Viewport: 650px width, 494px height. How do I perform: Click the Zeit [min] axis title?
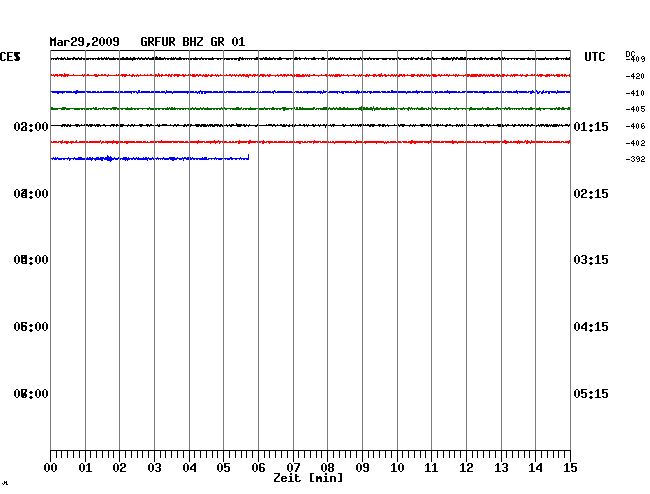coord(308,478)
